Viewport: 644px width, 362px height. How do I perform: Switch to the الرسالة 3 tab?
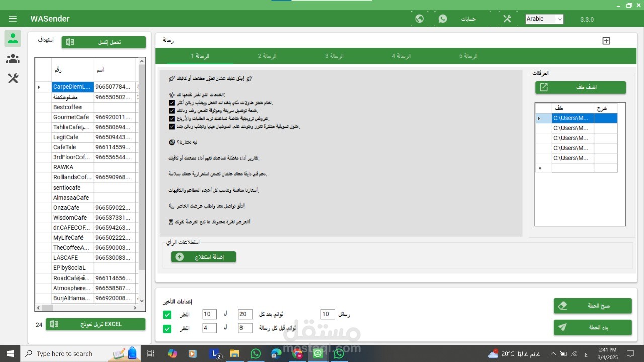[x=334, y=56]
